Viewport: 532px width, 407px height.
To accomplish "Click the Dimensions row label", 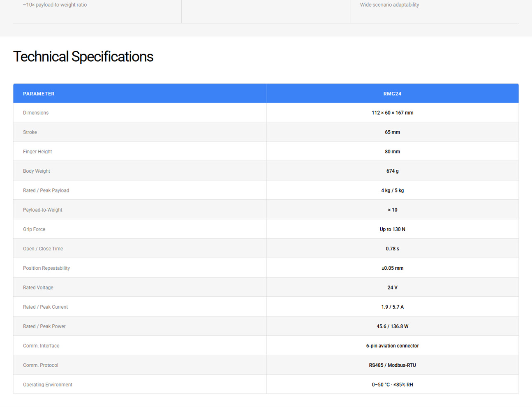I will coord(36,113).
